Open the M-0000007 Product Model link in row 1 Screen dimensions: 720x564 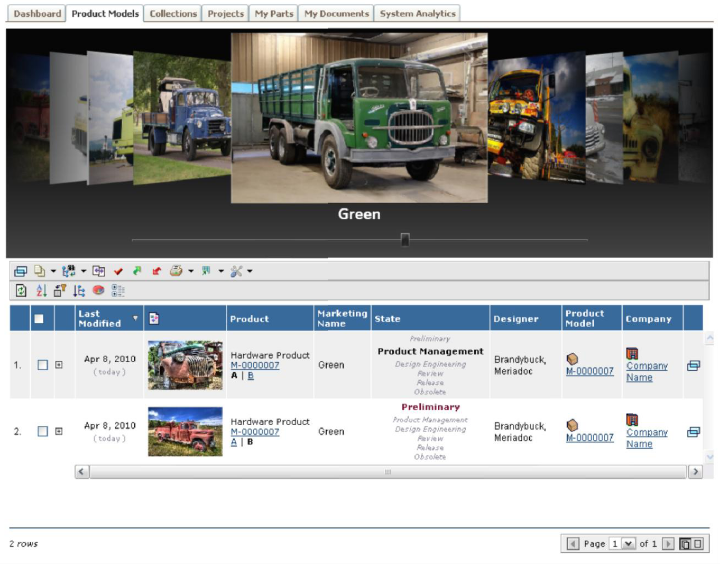(x=590, y=371)
